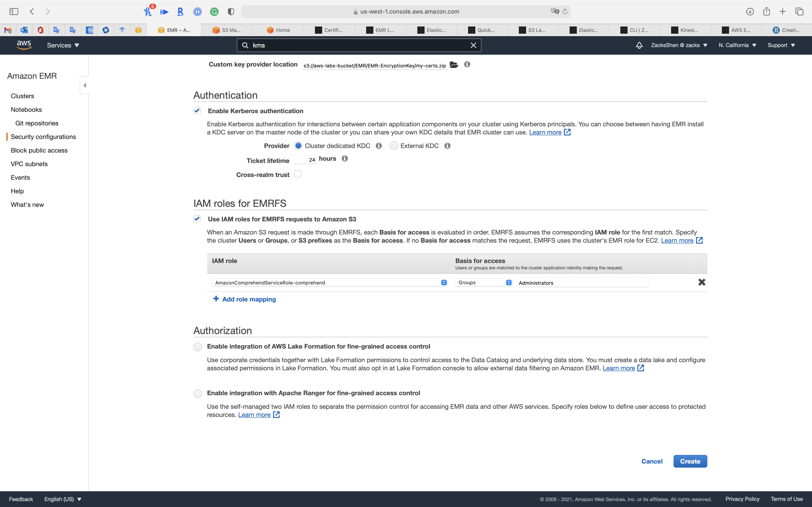The width and height of the screenshot is (812, 507).
Task: Switch to the S3 Ma... browser tab
Action: tap(227, 30)
